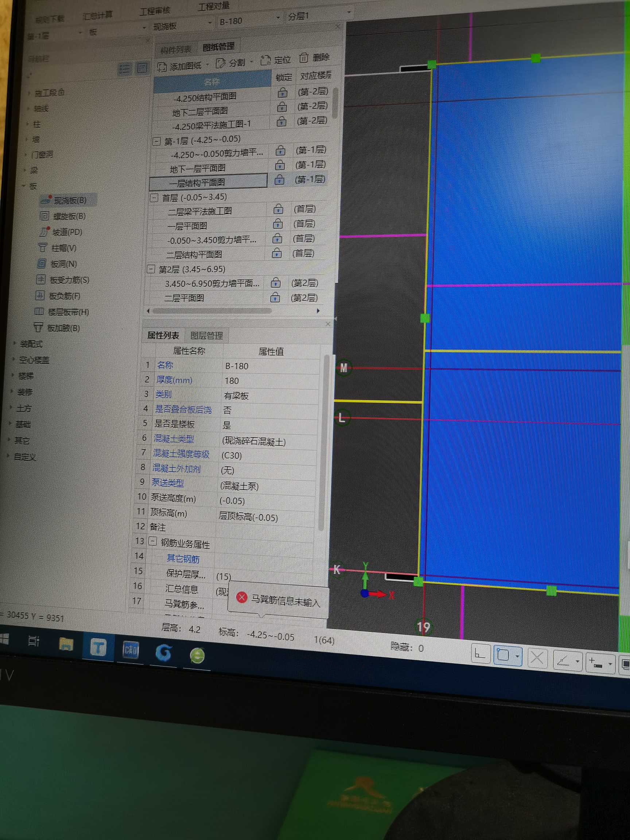This screenshot has width=630, height=840.
Task: Select the 板受力筋(S) rebar icon
Action: [x=40, y=279]
